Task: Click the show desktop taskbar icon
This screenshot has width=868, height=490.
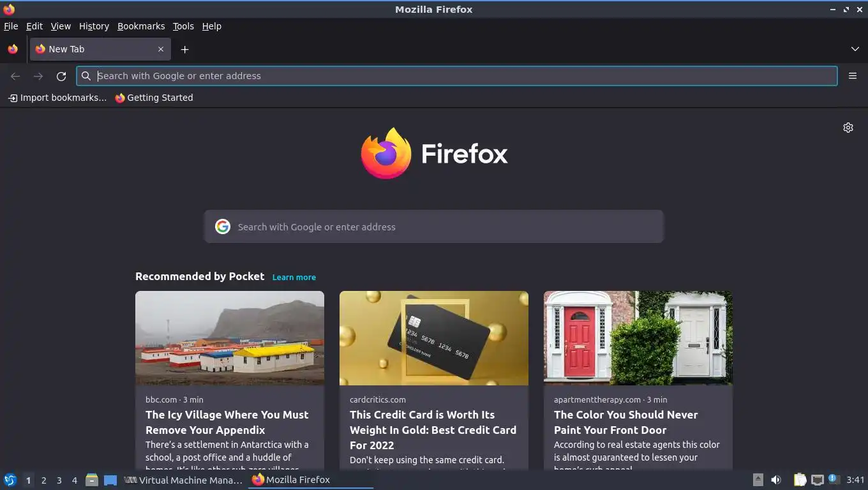Action: coord(110,480)
